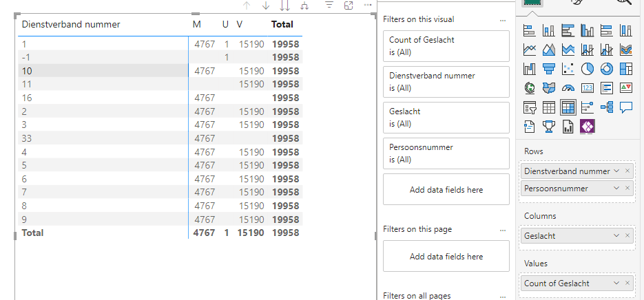Click the Total column header
Image resolution: width=644 pixels, height=300 pixels.
(x=282, y=24)
